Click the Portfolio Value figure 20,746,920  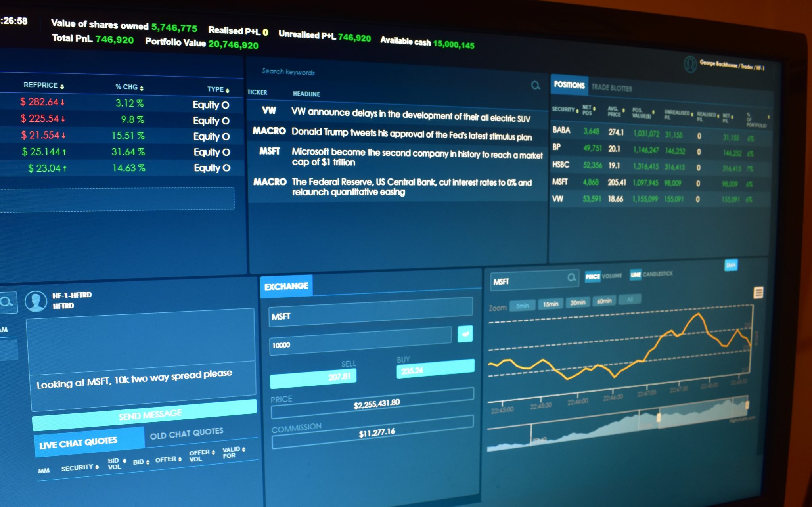click(233, 44)
